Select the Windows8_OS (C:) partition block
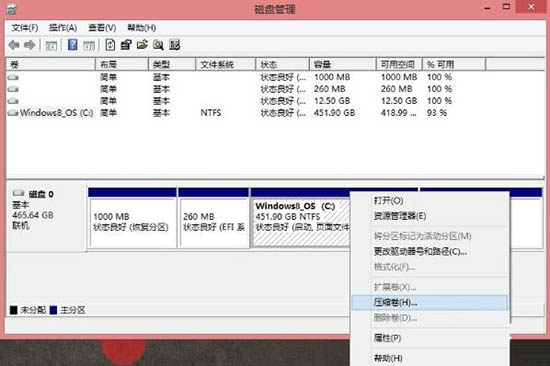 300,218
